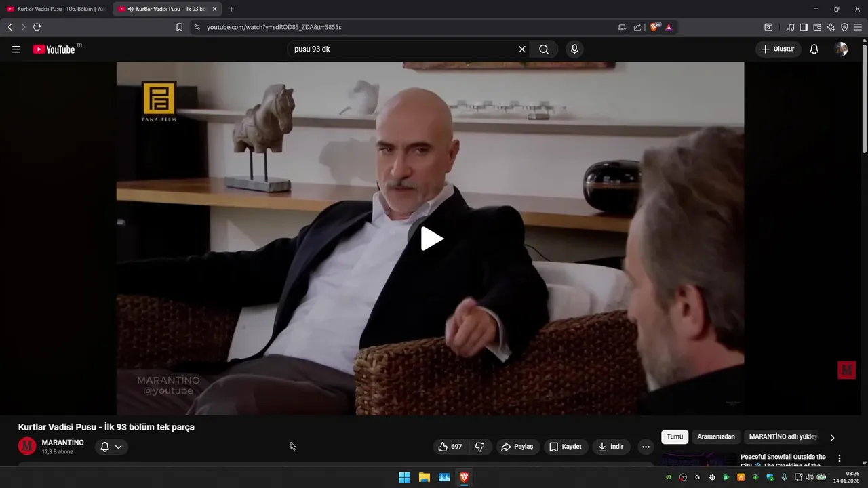The width and height of the screenshot is (868, 488).
Task: Open NVIDIA tray icon
Action: coord(669,477)
